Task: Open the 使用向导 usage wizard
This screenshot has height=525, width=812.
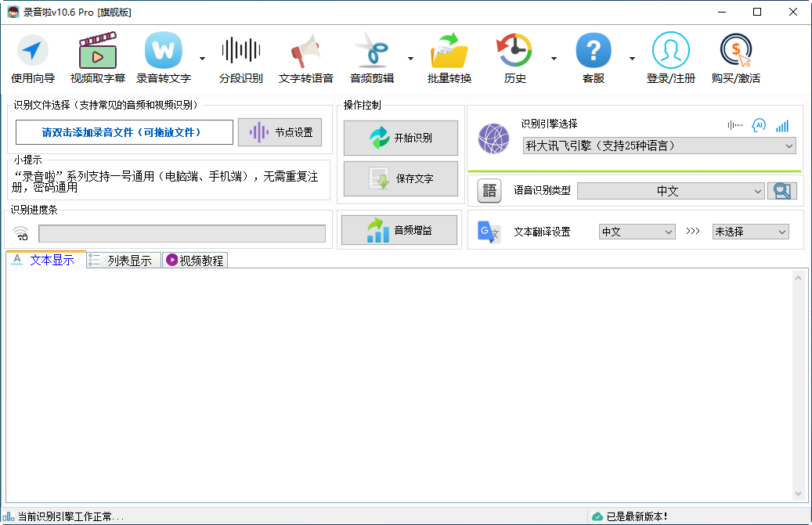Action: [x=33, y=58]
